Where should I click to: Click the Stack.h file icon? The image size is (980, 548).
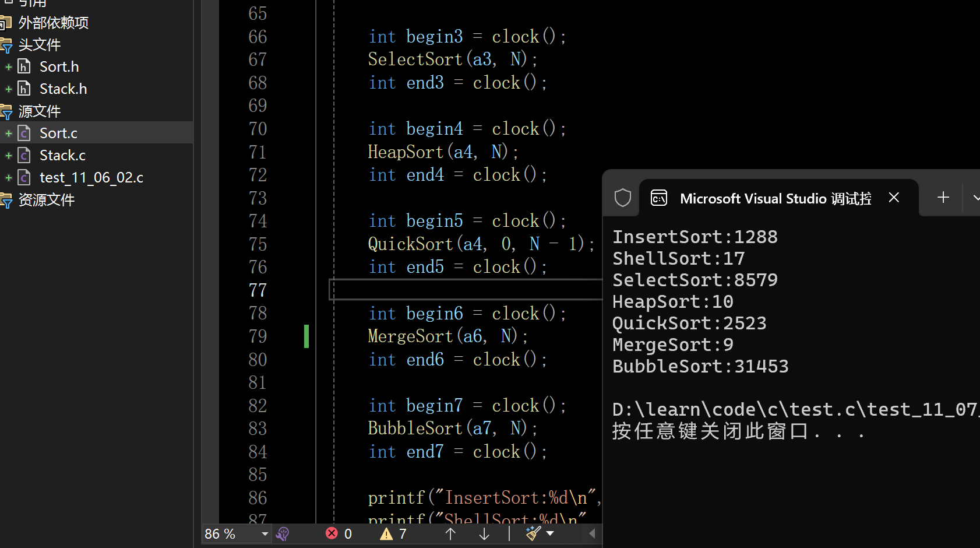24,89
